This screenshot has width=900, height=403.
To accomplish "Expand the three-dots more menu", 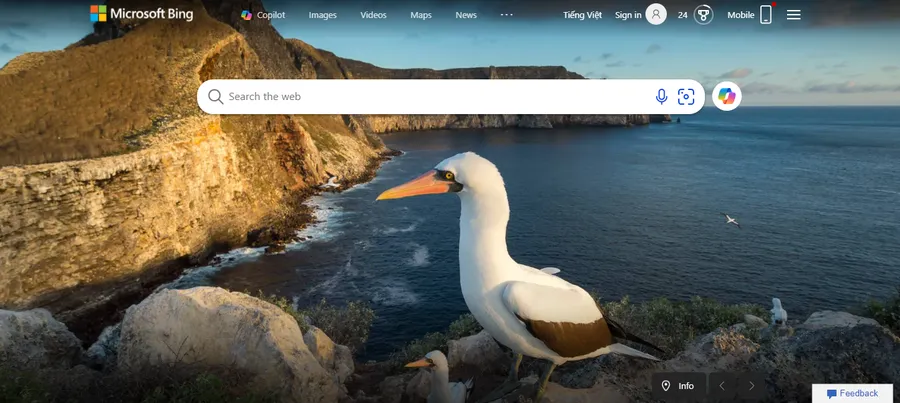I will [x=507, y=14].
